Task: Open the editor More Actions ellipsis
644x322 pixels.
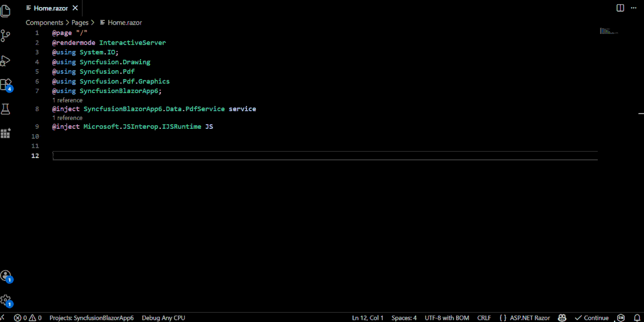Action: (x=633, y=8)
